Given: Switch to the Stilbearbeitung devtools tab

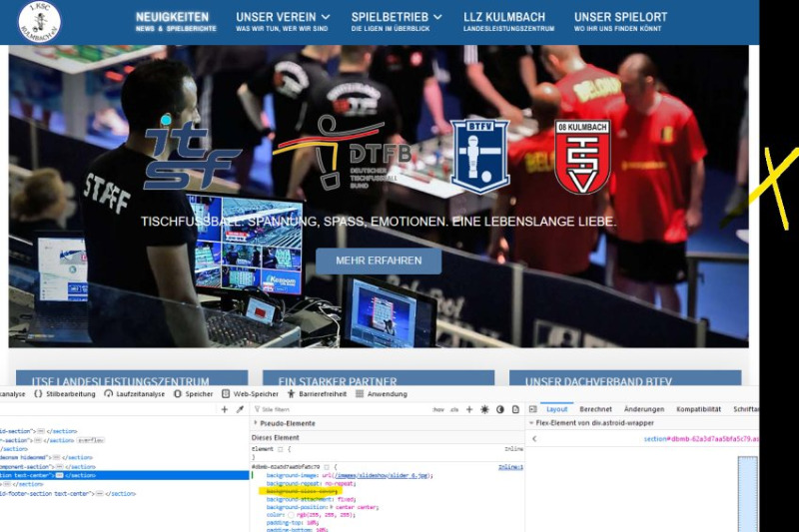Looking at the screenshot, I should [x=65, y=394].
